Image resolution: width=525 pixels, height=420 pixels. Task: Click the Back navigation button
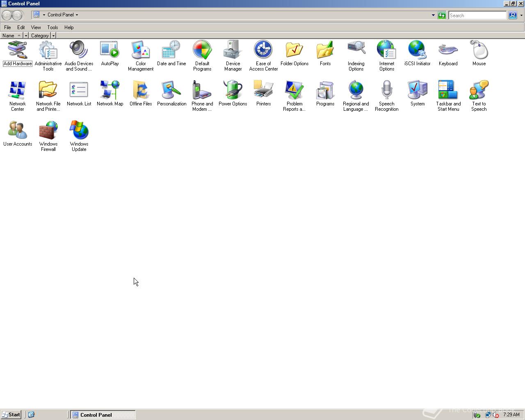coord(7,15)
